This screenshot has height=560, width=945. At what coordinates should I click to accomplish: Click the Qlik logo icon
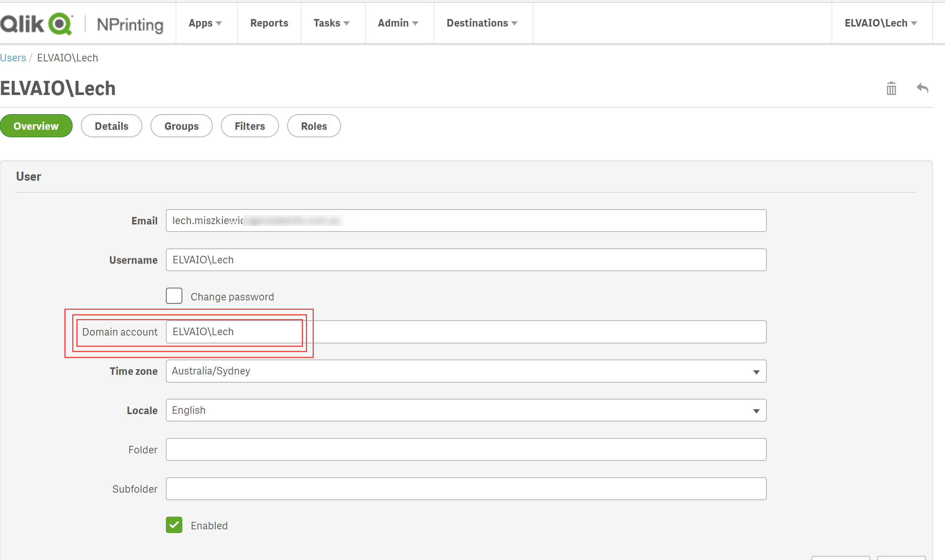[37, 24]
